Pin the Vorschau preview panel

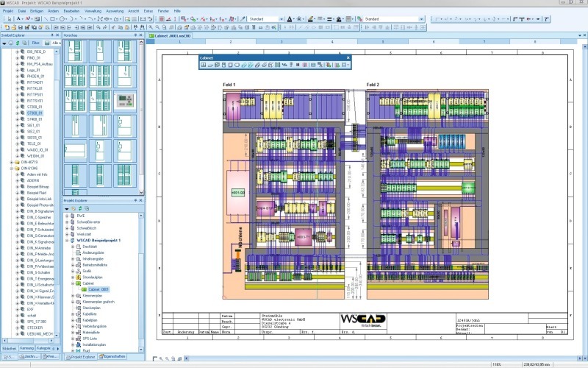[135, 35]
